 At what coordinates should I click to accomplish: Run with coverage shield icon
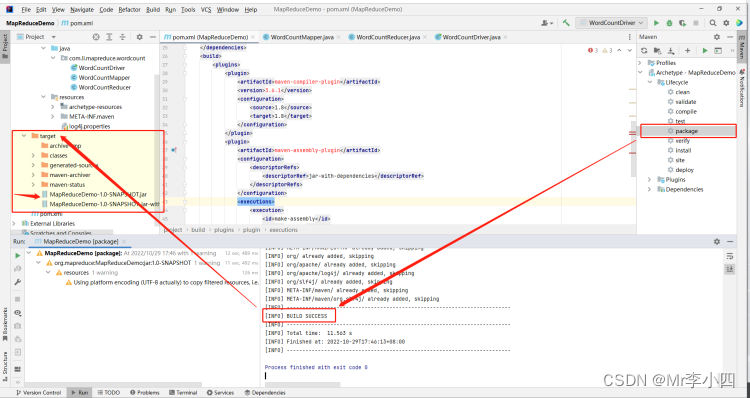[x=683, y=22]
